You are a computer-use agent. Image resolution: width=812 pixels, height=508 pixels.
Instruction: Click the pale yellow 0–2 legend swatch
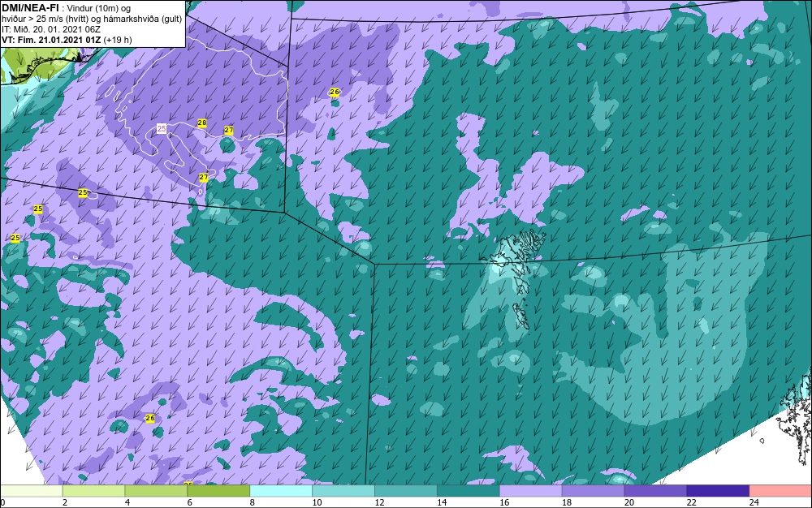click(x=32, y=491)
